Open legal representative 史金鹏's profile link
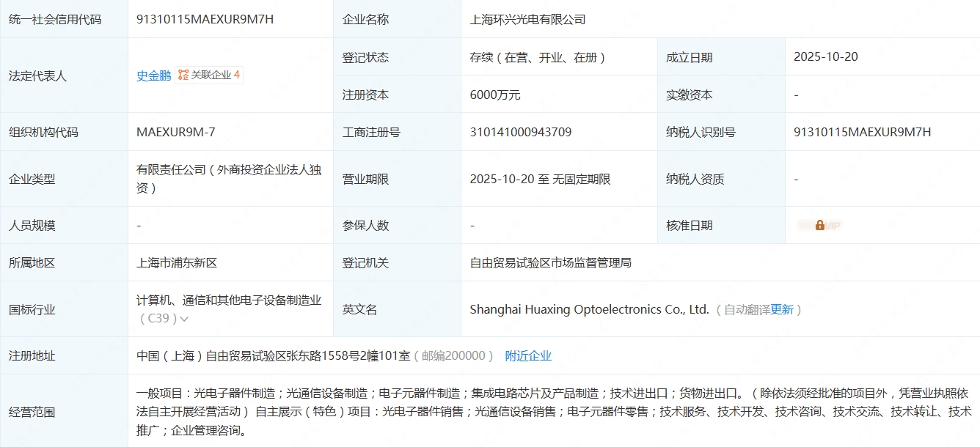The image size is (980, 447). pos(153,75)
